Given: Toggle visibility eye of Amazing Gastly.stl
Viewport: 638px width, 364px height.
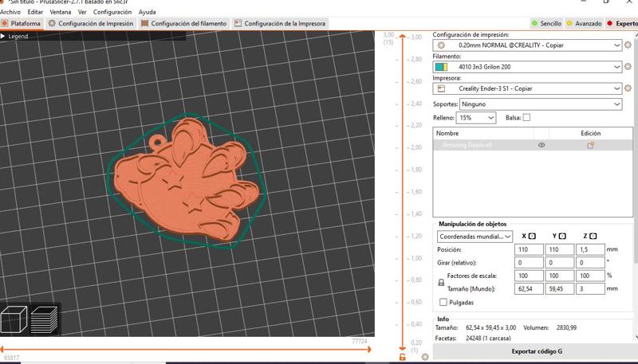Looking at the screenshot, I should pos(542,145).
